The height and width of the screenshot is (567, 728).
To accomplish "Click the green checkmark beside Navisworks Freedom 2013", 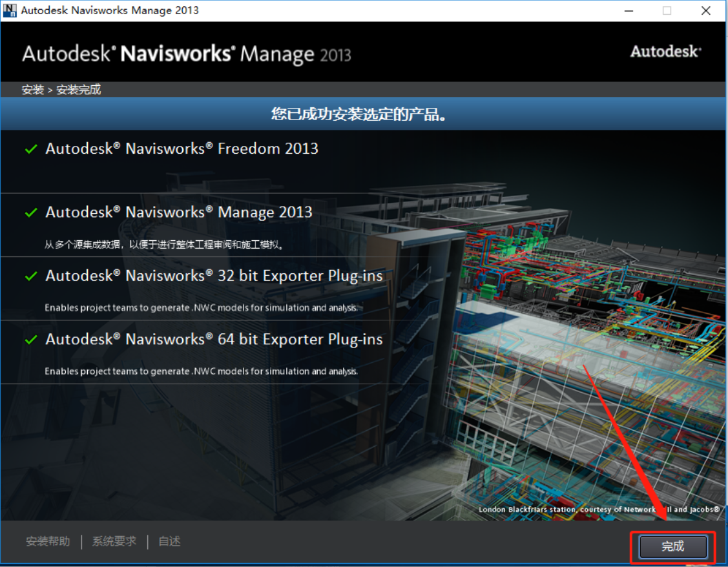I will click(30, 149).
